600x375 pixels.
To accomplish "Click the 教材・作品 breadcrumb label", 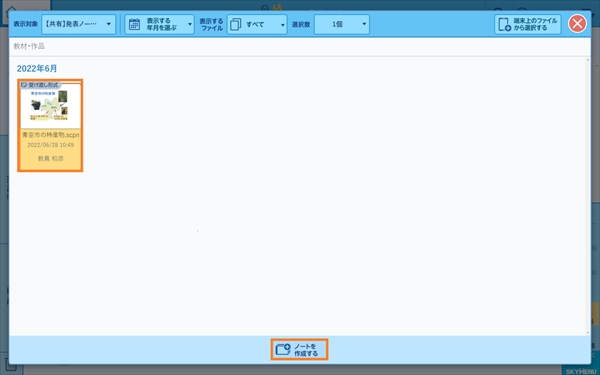I will coord(29,46).
